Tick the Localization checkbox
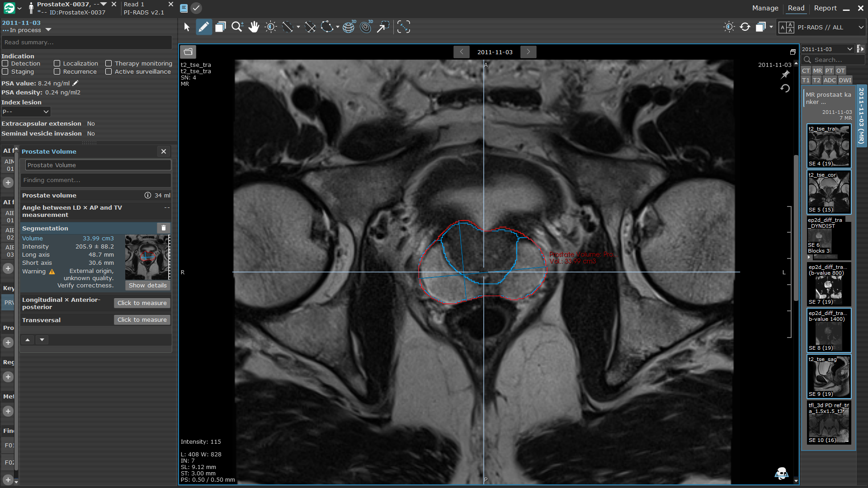Image resolution: width=868 pixels, height=488 pixels. point(57,64)
